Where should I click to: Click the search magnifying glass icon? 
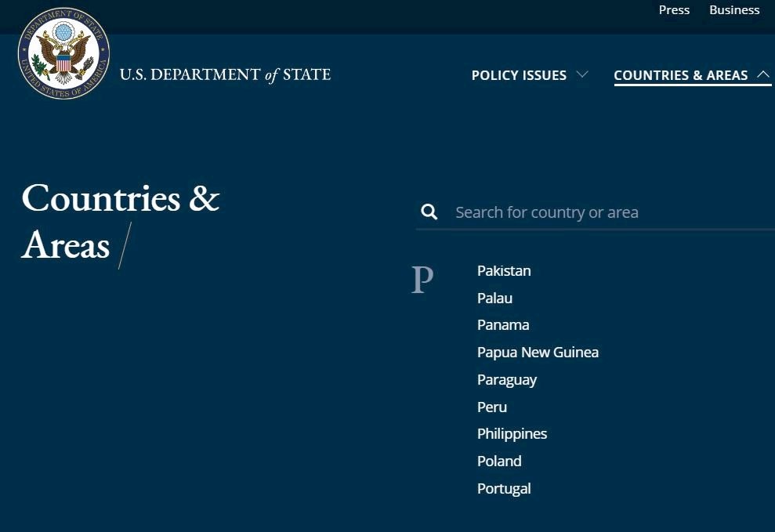(429, 212)
